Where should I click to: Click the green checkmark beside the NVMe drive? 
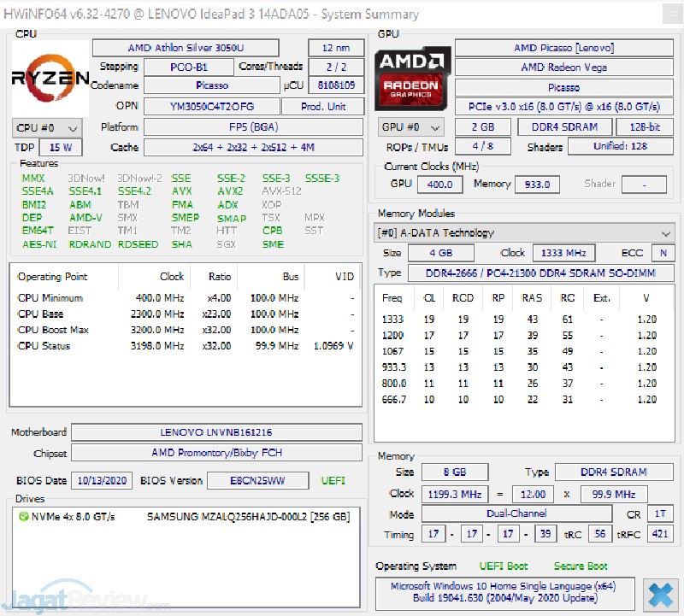(x=22, y=517)
